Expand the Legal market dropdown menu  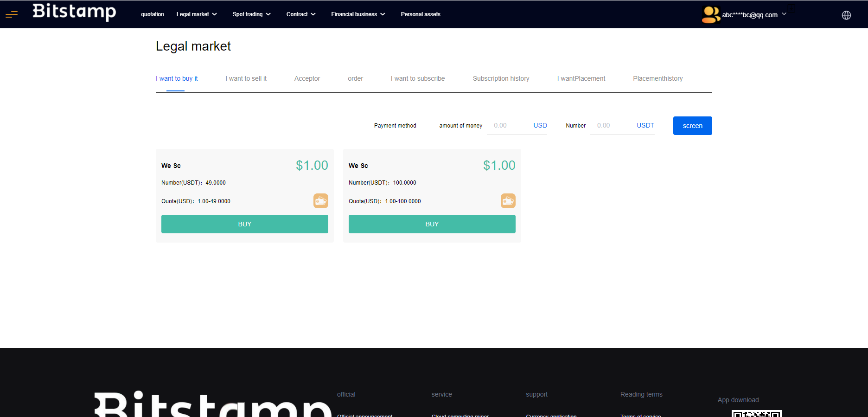[197, 14]
